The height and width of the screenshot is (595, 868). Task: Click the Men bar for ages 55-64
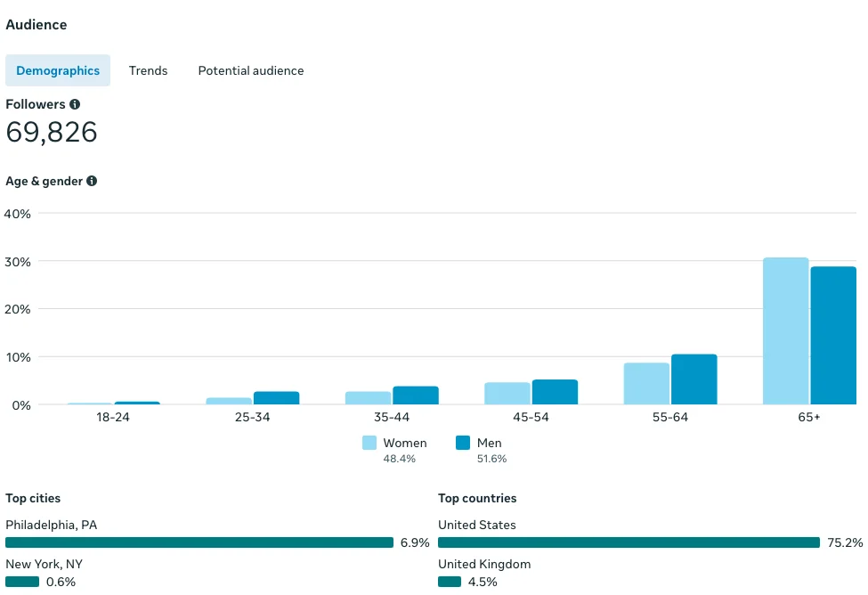[x=694, y=379]
